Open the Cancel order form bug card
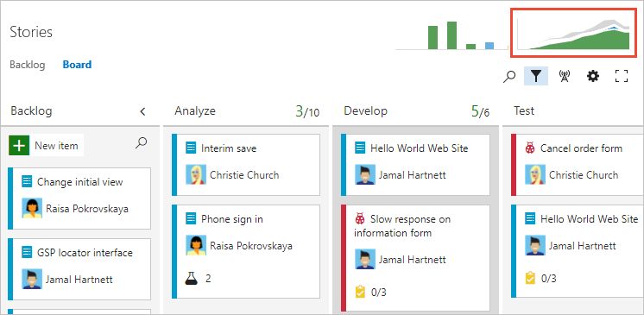This screenshot has width=644, height=315. coord(581,148)
